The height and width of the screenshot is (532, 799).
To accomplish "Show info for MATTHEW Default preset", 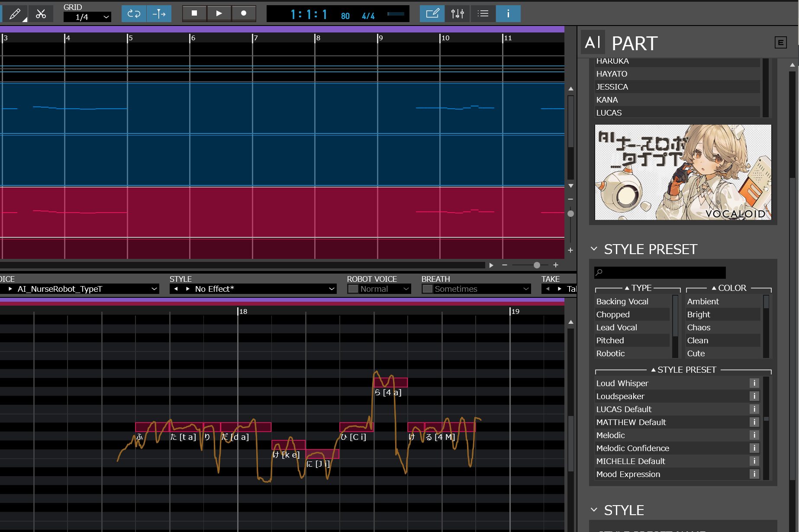I will (754, 422).
